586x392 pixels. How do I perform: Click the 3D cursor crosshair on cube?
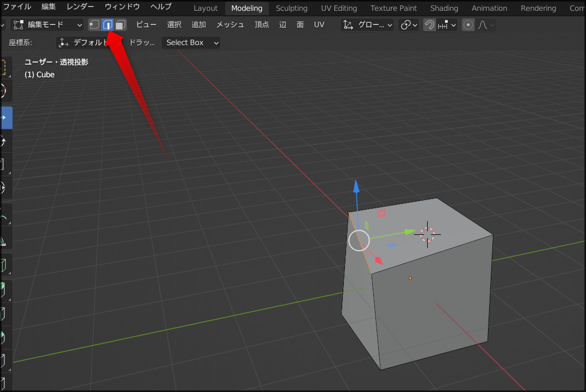(427, 234)
